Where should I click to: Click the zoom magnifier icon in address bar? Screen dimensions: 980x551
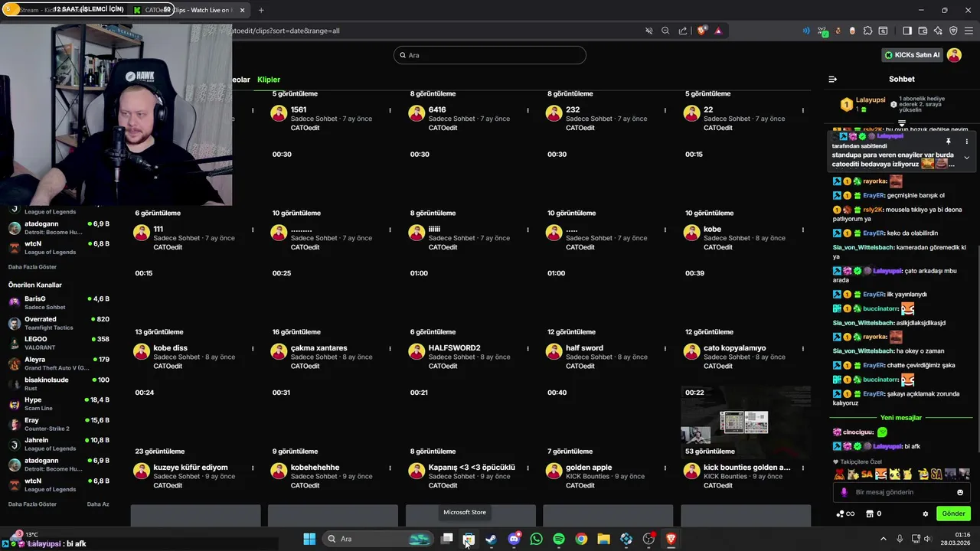point(665,31)
